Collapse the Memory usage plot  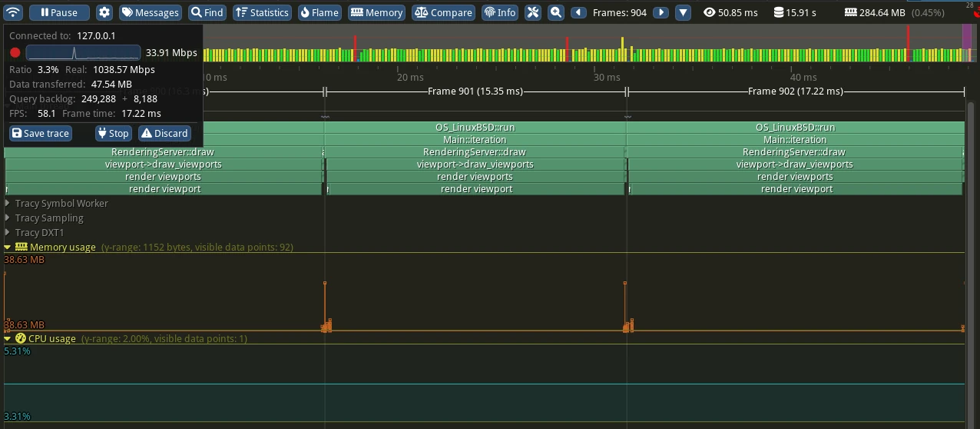(x=8, y=248)
